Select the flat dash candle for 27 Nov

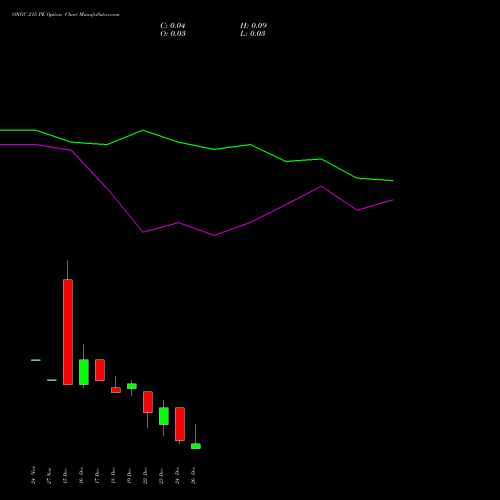pyautogui.click(x=52, y=380)
